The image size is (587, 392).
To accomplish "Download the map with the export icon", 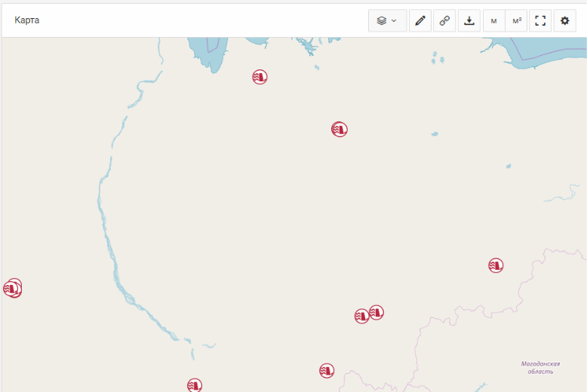I will click(x=469, y=20).
